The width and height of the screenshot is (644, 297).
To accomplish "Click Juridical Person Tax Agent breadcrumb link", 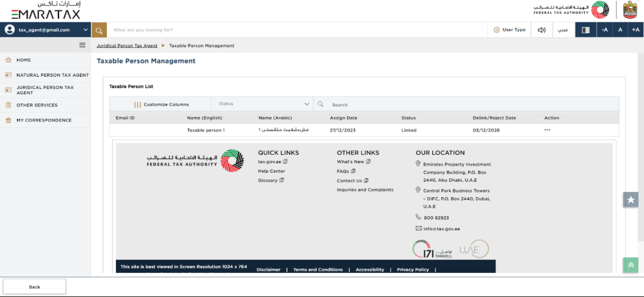I will coord(127,46).
